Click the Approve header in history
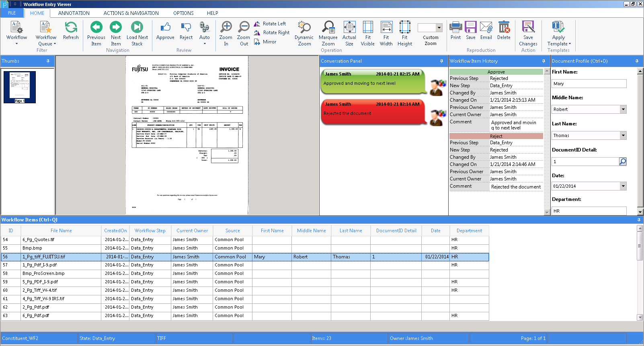Image resolution: width=644 pixels, height=346 pixels. pyautogui.click(x=496, y=72)
